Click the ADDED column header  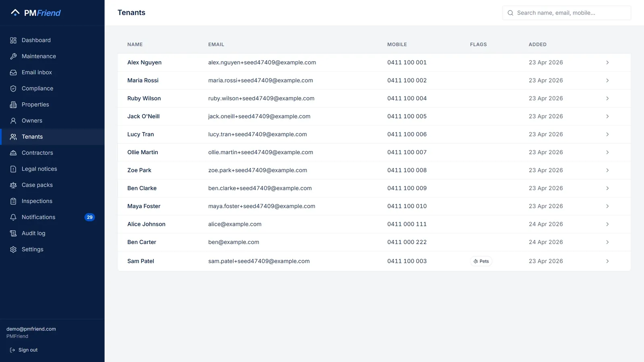point(537,44)
